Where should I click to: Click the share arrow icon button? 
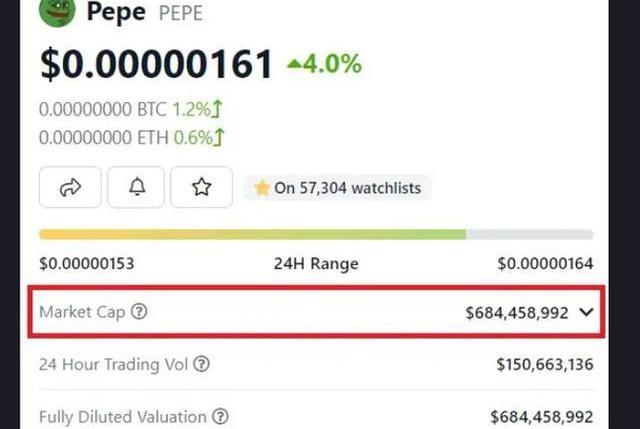point(70,187)
